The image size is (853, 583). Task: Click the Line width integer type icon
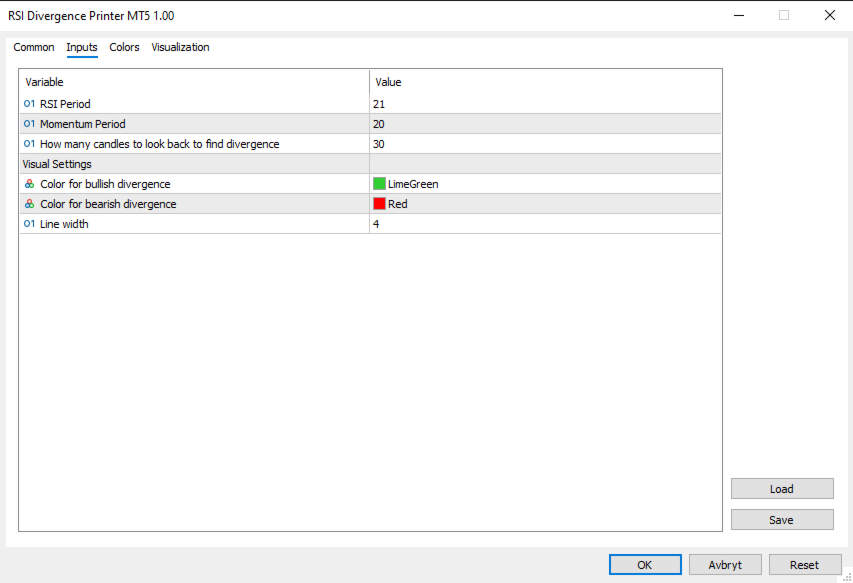[29, 224]
